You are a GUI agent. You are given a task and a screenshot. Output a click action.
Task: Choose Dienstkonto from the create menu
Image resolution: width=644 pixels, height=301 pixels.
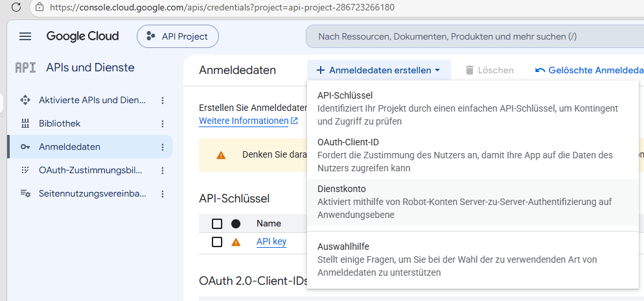click(x=473, y=202)
